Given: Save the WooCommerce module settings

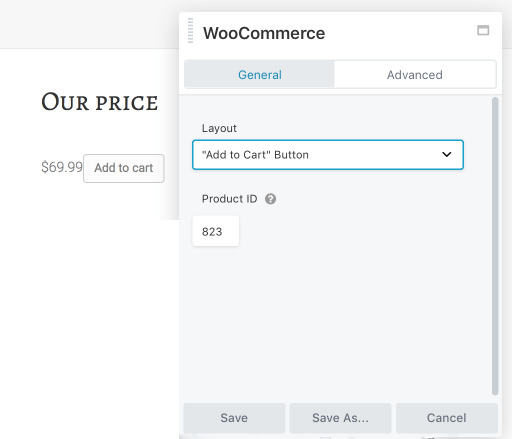Looking at the screenshot, I should [234, 418].
